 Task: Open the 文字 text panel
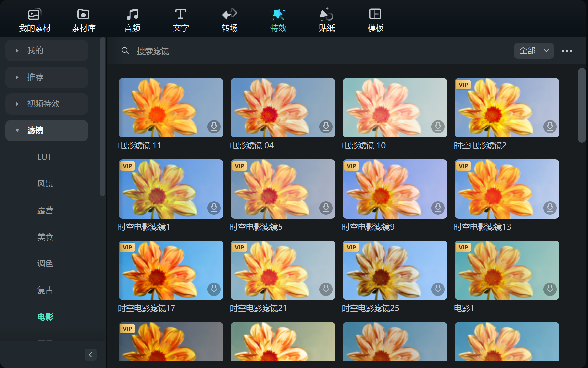pyautogui.click(x=181, y=20)
